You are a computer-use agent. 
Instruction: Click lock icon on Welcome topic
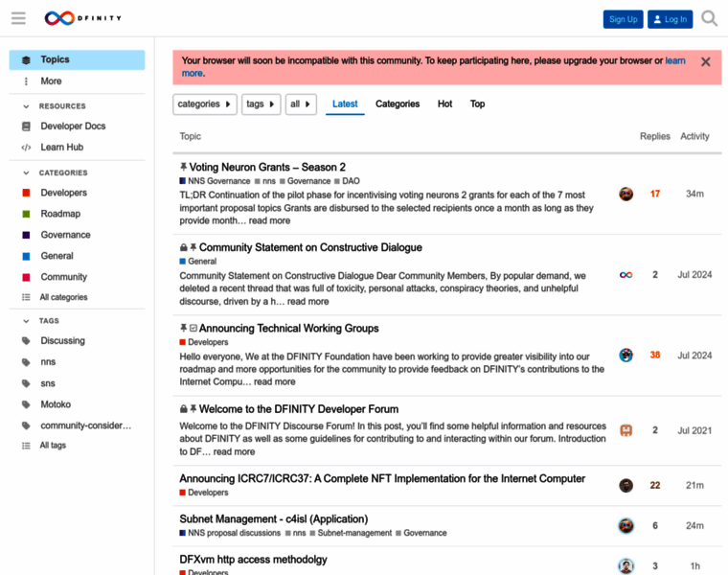coord(183,409)
